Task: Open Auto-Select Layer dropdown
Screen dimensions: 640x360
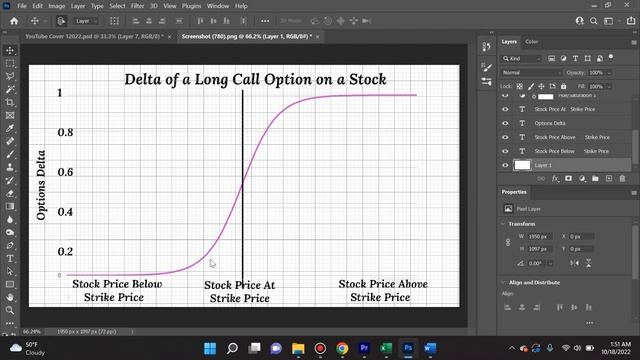Action: coord(85,21)
